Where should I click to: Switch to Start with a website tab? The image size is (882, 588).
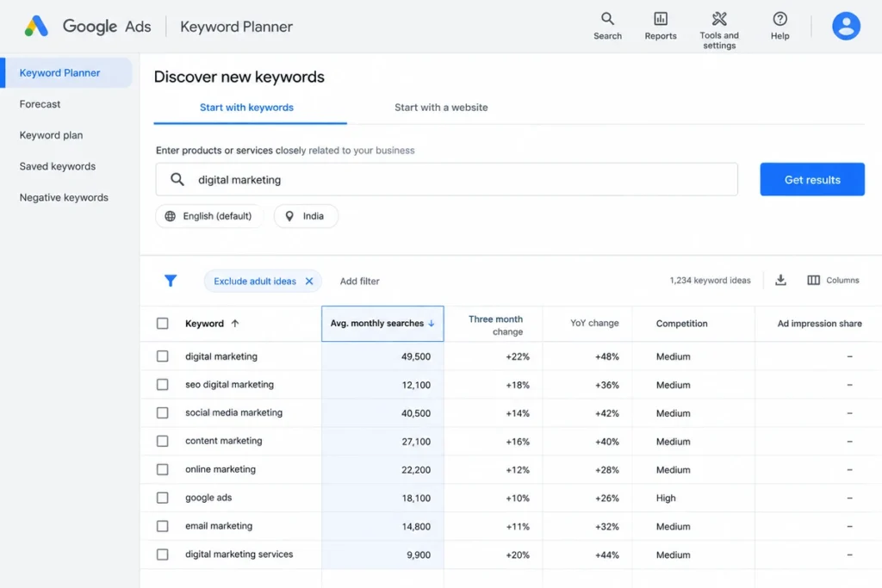(x=441, y=108)
